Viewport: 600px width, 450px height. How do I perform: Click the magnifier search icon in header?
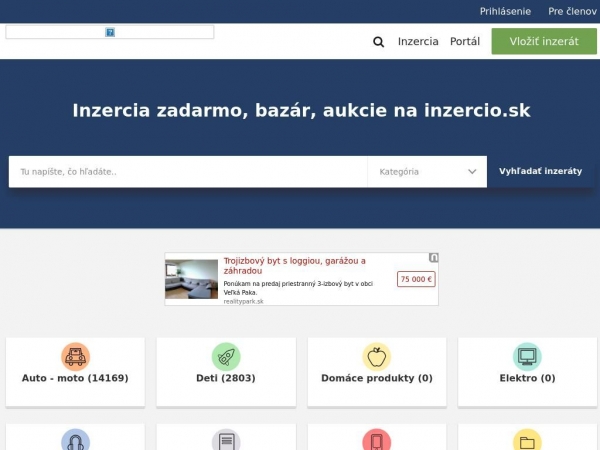[x=378, y=42]
